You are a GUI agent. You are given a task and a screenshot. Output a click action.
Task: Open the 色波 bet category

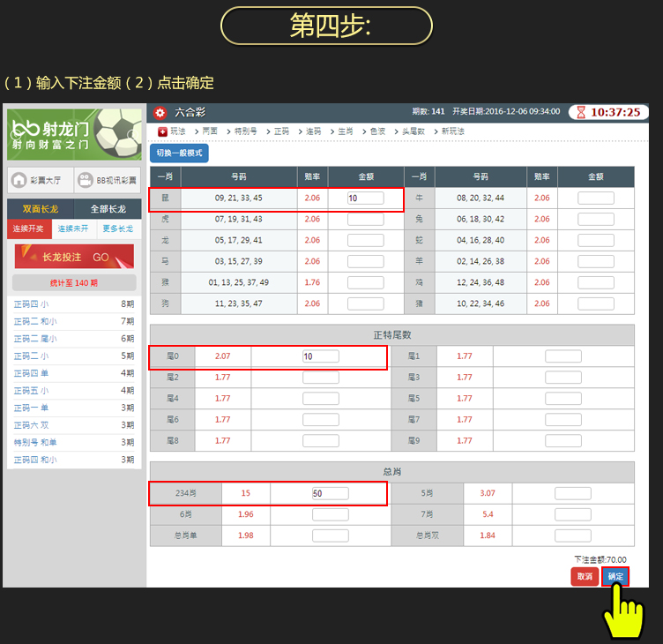[377, 131]
